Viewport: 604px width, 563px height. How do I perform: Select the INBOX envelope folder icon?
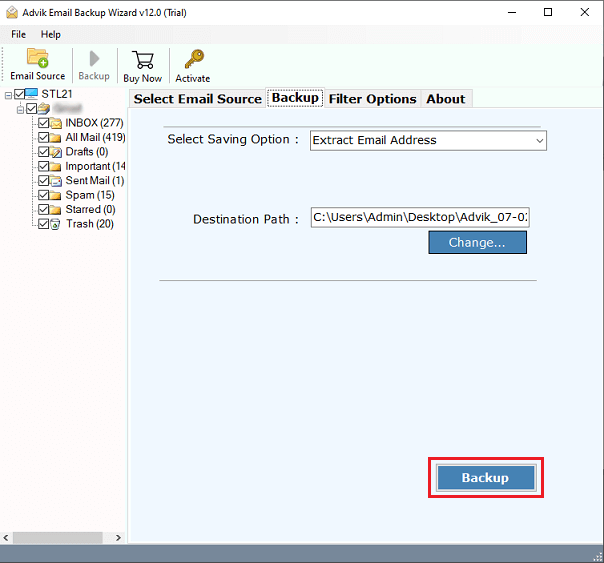56,123
